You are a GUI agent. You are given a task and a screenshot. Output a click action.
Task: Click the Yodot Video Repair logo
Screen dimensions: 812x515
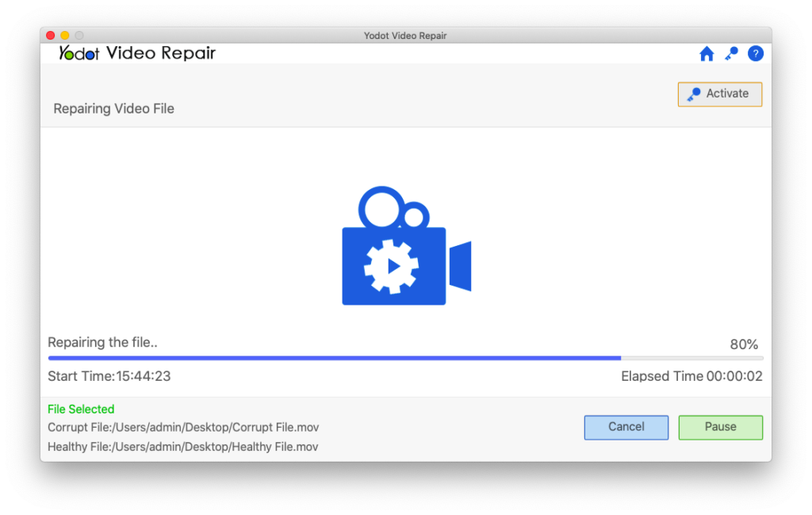pos(135,53)
